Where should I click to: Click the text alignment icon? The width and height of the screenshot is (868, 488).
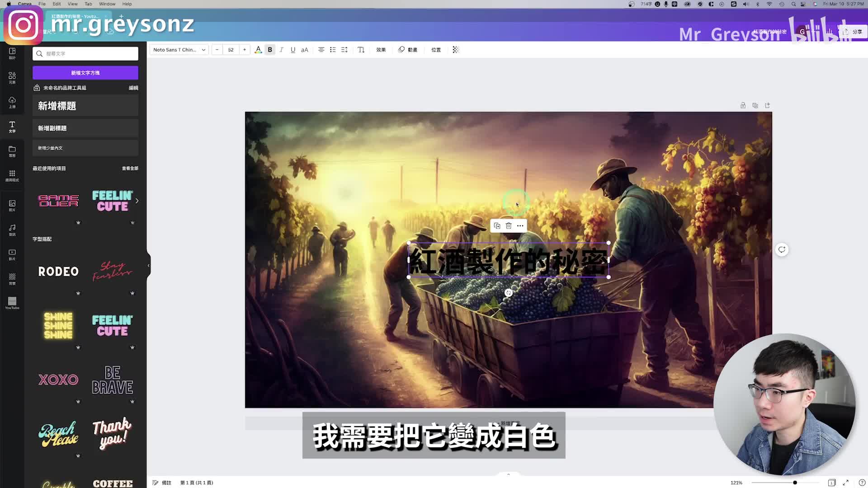pos(321,50)
